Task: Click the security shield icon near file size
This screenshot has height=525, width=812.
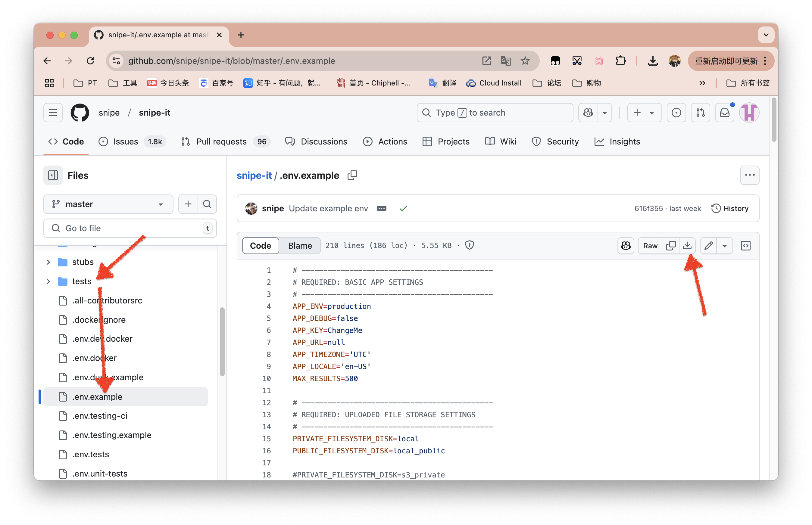Action: pyautogui.click(x=469, y=245)
